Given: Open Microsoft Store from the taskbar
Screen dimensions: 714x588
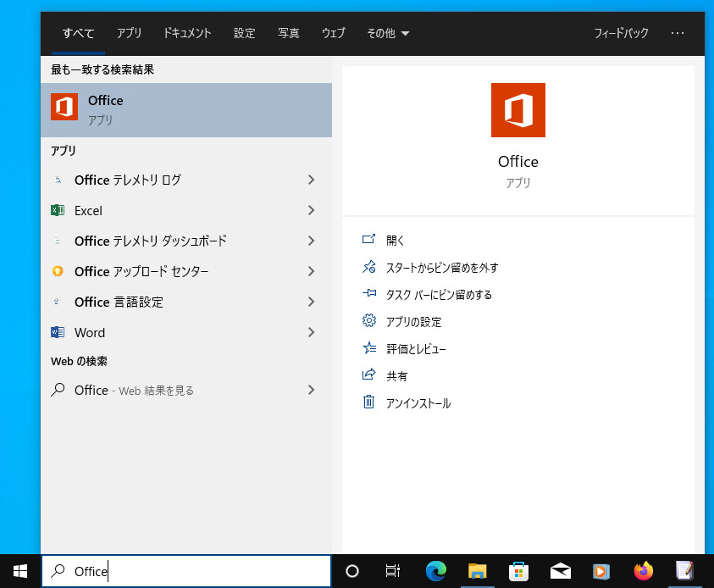Looking at the screenshot, I should pos(518,571).
